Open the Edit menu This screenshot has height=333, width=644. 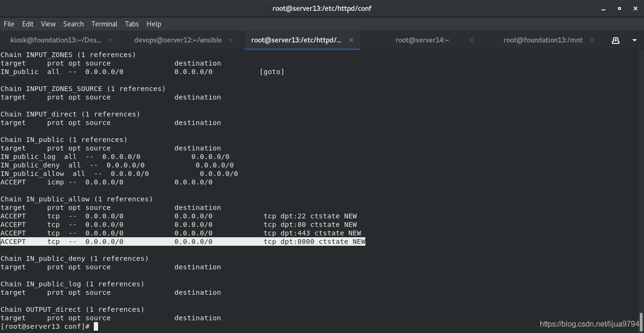(28, 24)
